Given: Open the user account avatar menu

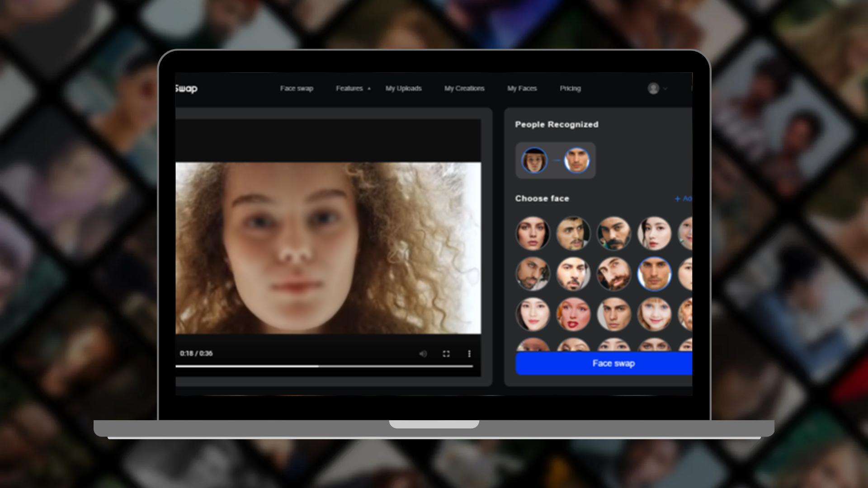Looking at the screenshot, I should click(654, 89).
